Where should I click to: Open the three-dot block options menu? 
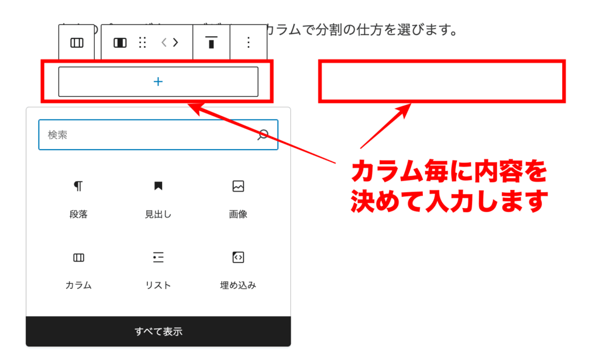pyautogui.click(x=249, y=43)
